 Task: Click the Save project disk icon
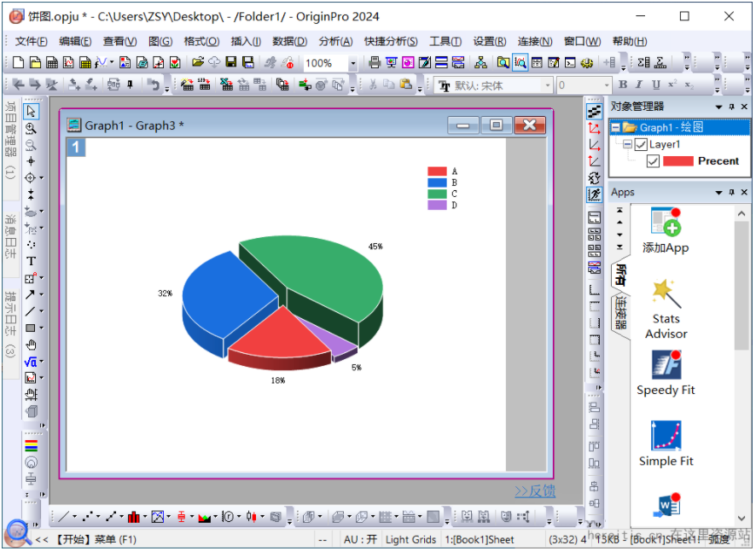coord(231,62)
